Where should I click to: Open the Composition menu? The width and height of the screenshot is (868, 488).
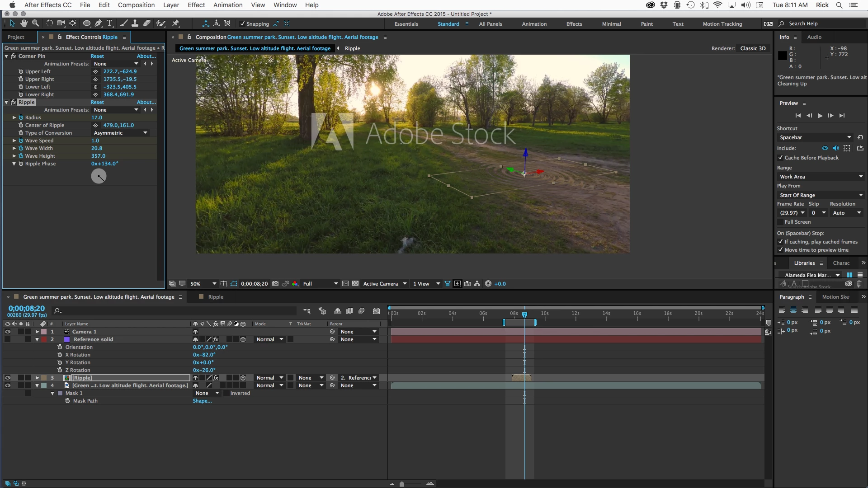point(136,5)
